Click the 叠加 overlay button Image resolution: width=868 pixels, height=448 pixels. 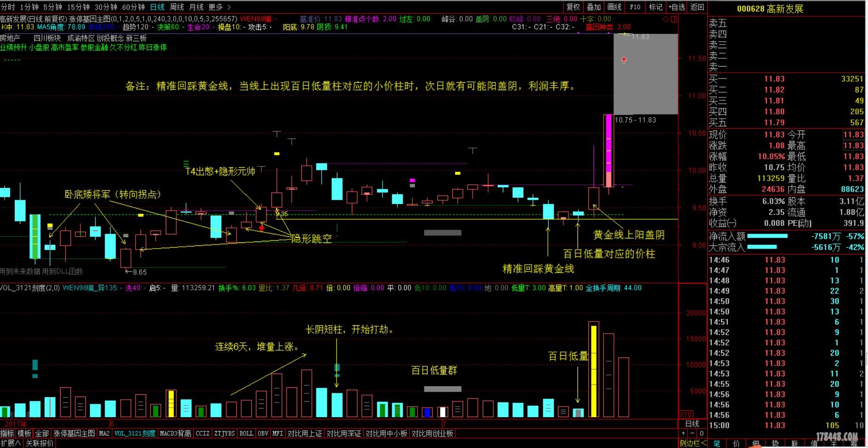[594, 7]
